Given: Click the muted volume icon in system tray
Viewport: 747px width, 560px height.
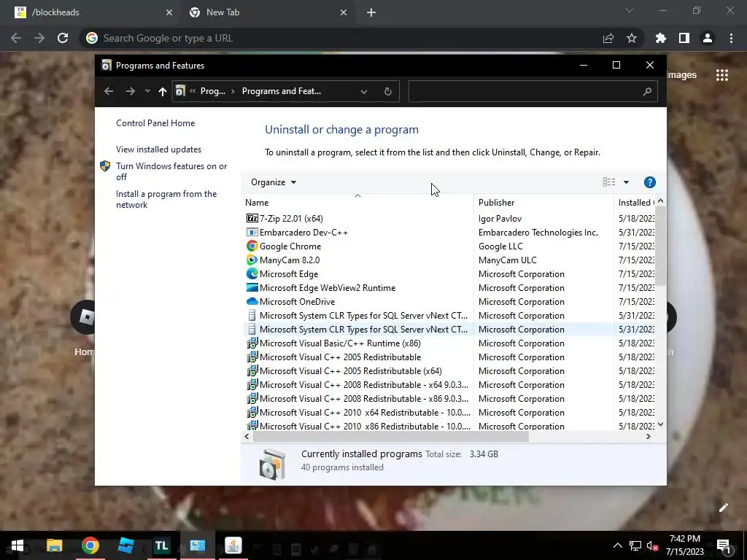Looking at the screenshot, I should [x=653, y=545].
